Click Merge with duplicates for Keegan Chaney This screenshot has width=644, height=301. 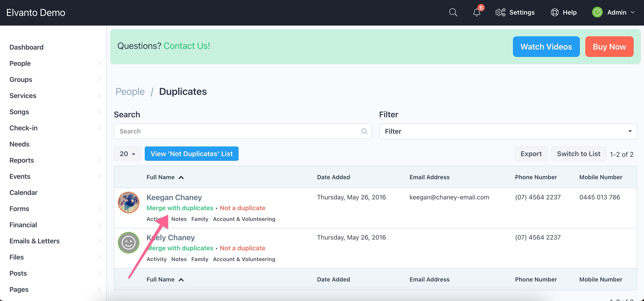(x=180, y=208)
